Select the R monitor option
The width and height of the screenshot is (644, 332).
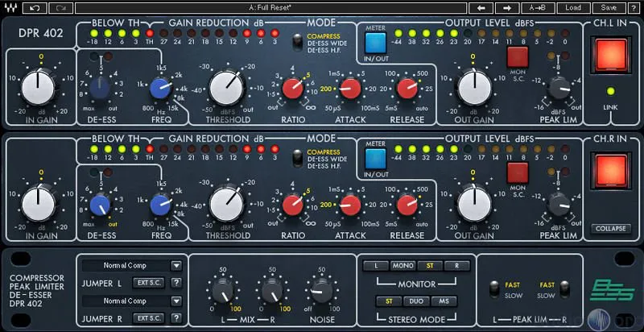(x=456, y=266)
